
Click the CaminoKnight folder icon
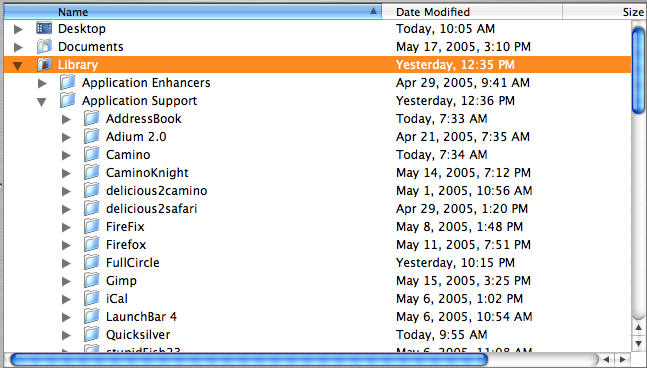[92, 172]
